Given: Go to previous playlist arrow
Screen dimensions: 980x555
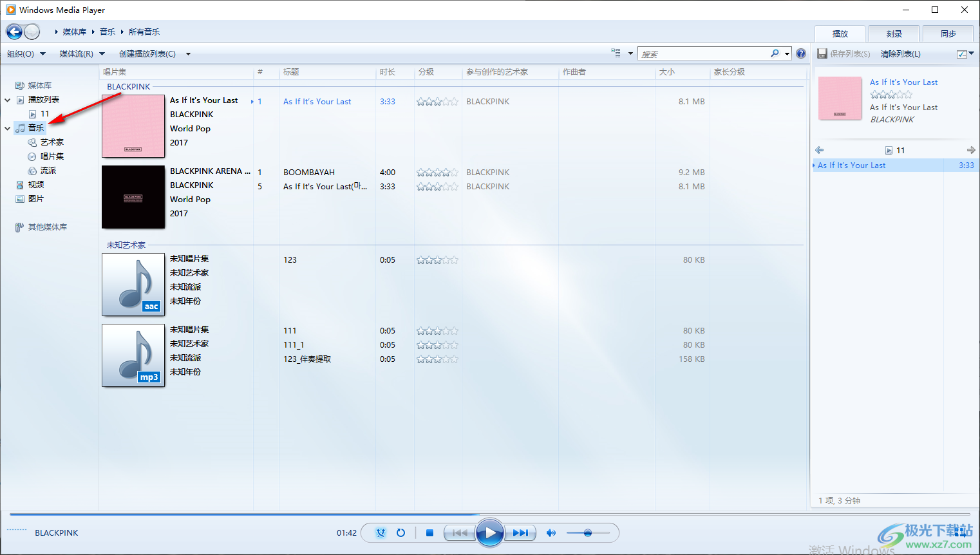Looking at the screenshot, I should (x=819, y=150).
